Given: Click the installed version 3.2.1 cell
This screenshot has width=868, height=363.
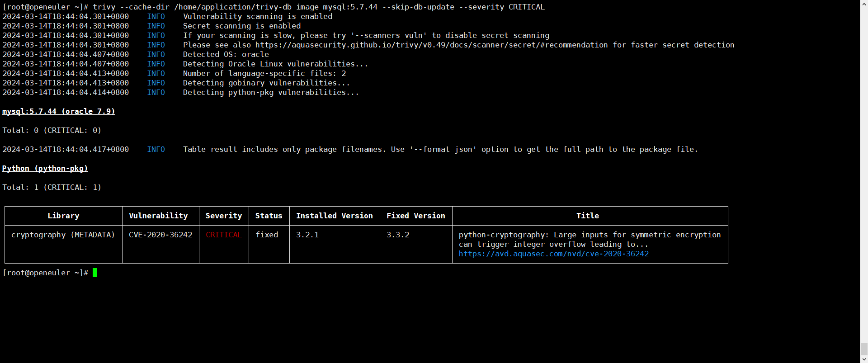Looking at the screenshot, I should tap(307, 235).
